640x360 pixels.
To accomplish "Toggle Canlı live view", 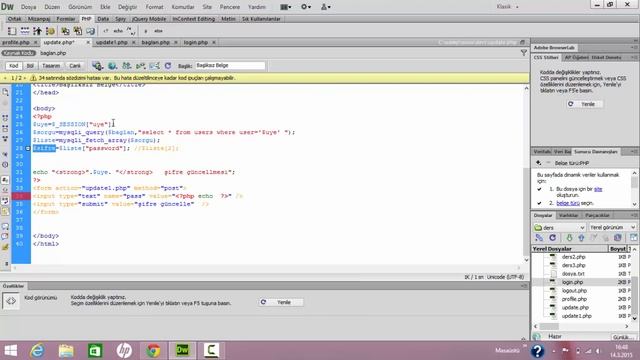I will (x=75, y=66).
